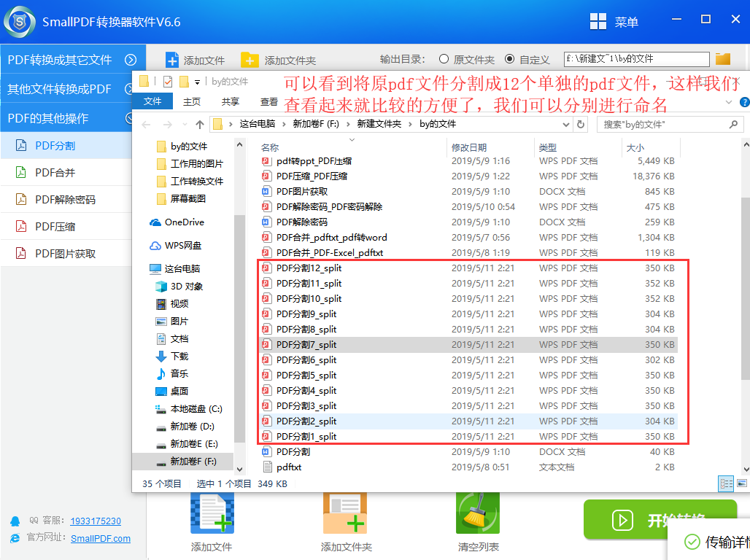Click the 菜单 grid icon
The width and height of the screenshot is (750, 560).
598,22
